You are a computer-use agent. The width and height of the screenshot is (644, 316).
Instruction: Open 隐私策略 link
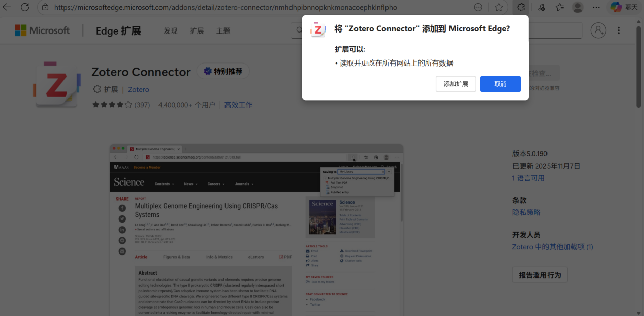click(x=527, y=212)
